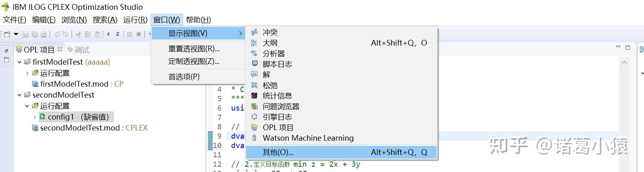Close the OPL 项目 tab
This screenshot has height=172, width=644.
(60, 49)
